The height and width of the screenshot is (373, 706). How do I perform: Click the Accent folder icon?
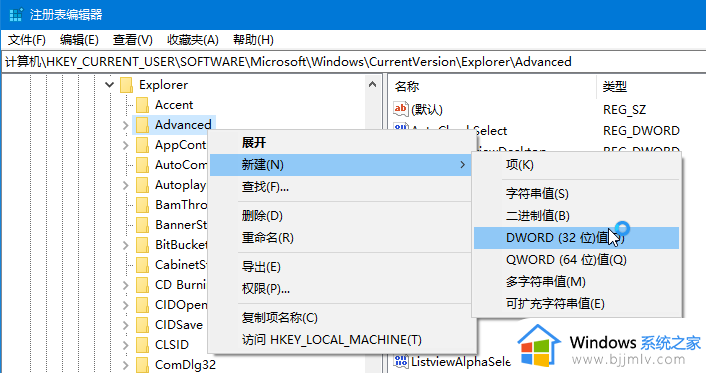coord(142,105)
